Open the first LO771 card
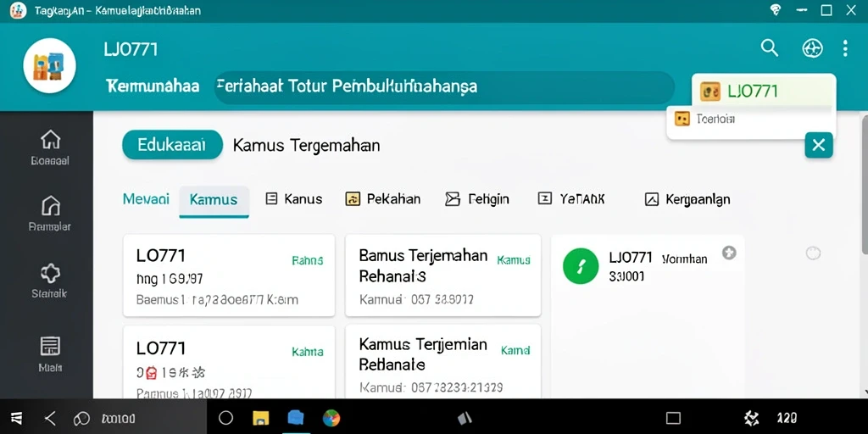 [x=229, y=275]
